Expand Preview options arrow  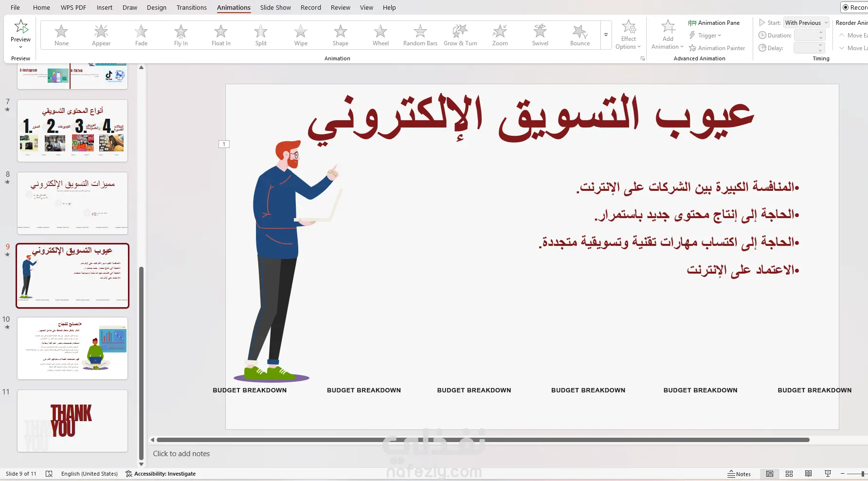(21, 47)
